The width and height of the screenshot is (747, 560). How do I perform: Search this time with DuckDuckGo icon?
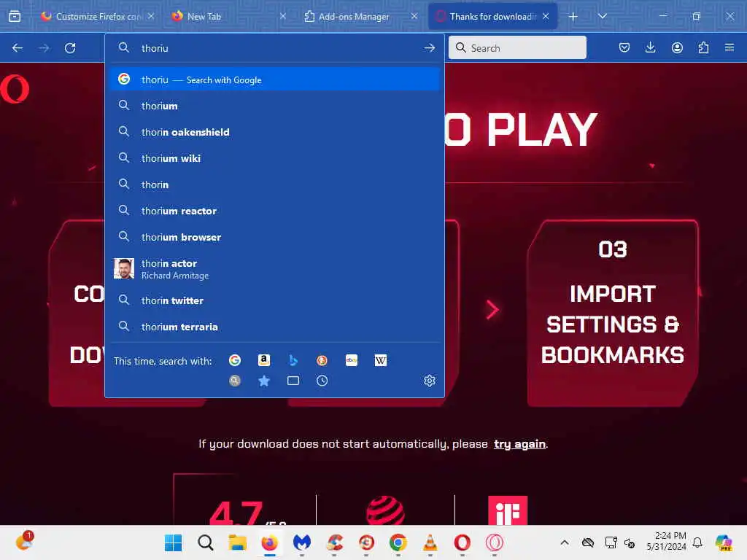click(322, 360)
